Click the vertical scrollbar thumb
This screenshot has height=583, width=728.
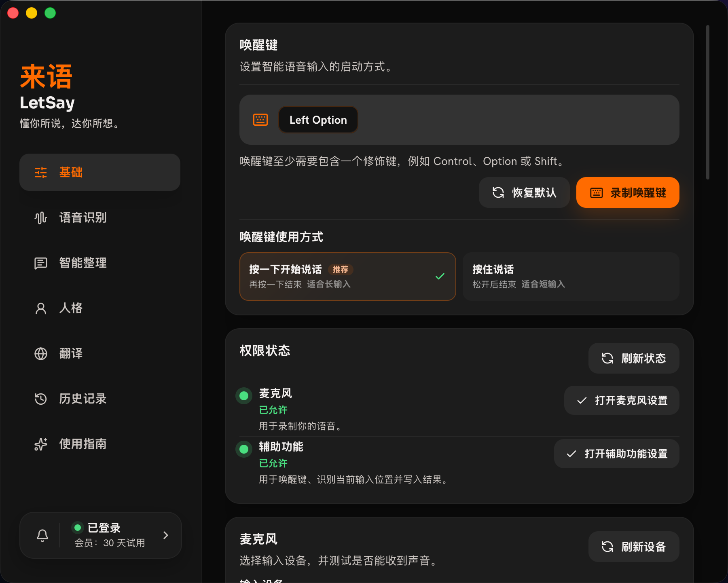708,102
